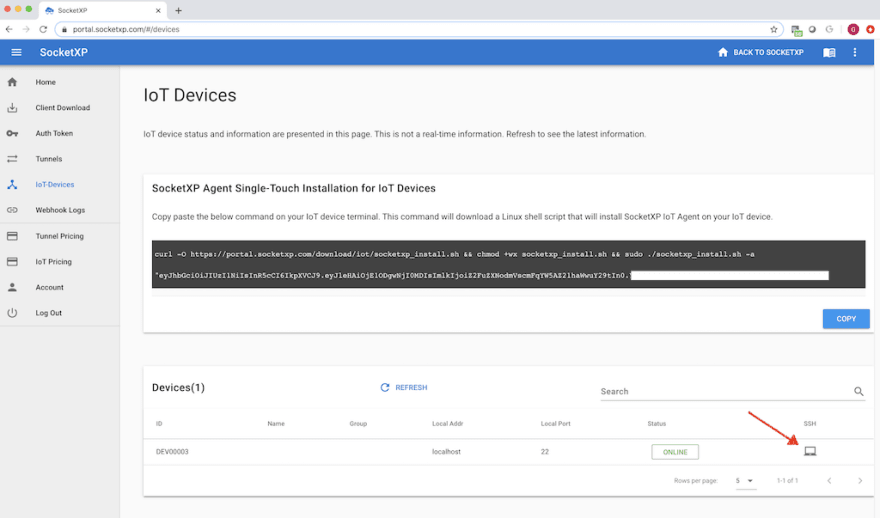Click the search magnifier icon
Screen dimensions: 880x518
(859, 391)
